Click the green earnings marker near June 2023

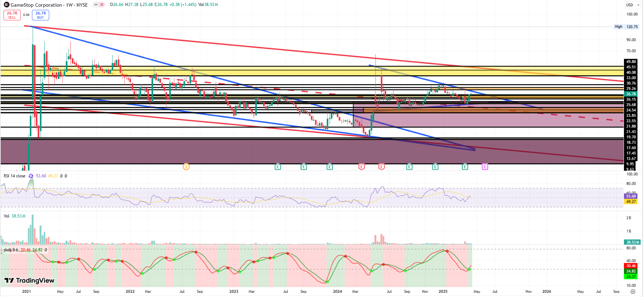(x=278, y=166)
